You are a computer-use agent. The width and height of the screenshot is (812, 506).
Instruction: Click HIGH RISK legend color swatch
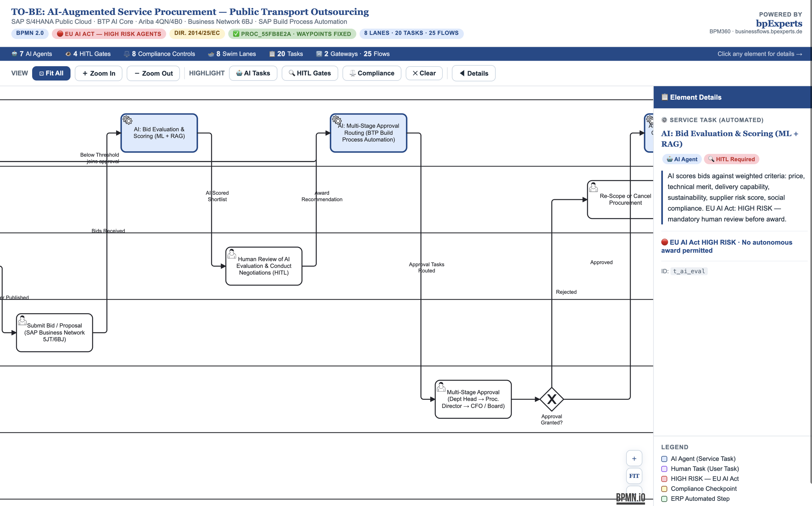coord(664,479)
